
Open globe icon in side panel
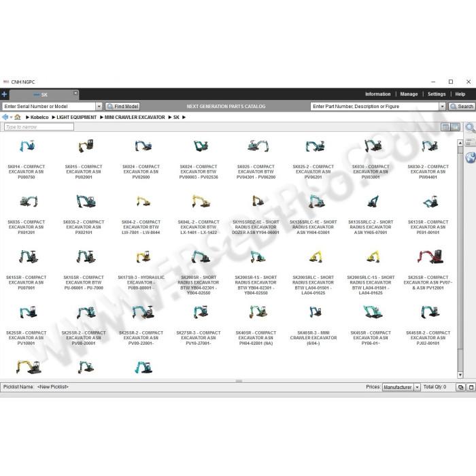point(471,158)
